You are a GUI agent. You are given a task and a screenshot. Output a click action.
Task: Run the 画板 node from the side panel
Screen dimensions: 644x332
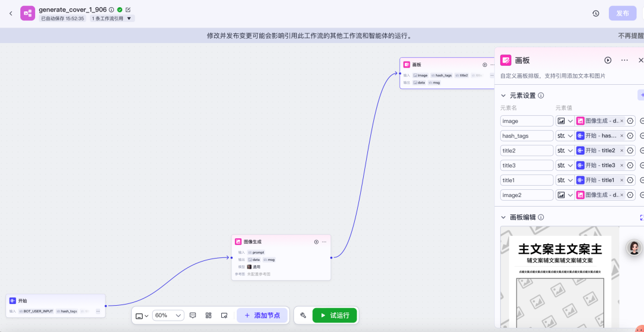coord(608,60)
